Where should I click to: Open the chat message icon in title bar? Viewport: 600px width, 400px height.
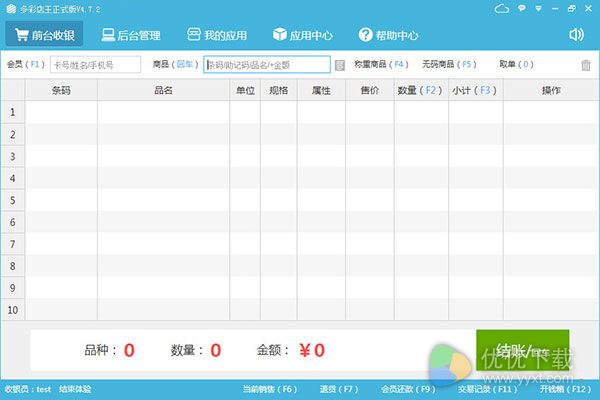[522, 8]
